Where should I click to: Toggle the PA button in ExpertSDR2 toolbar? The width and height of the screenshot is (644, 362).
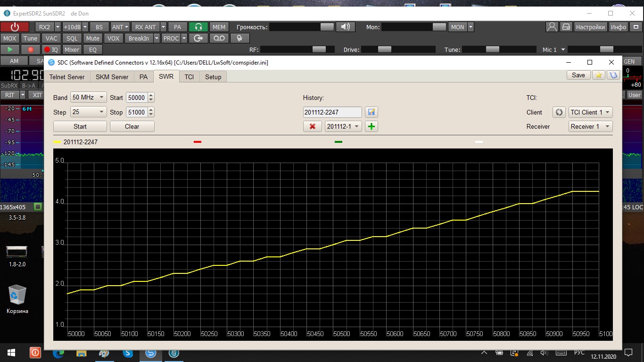coord(178,27)
